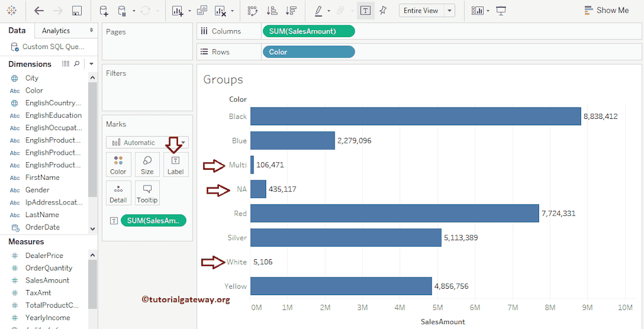Select the Color dimension field

click(x=34, y=91)
